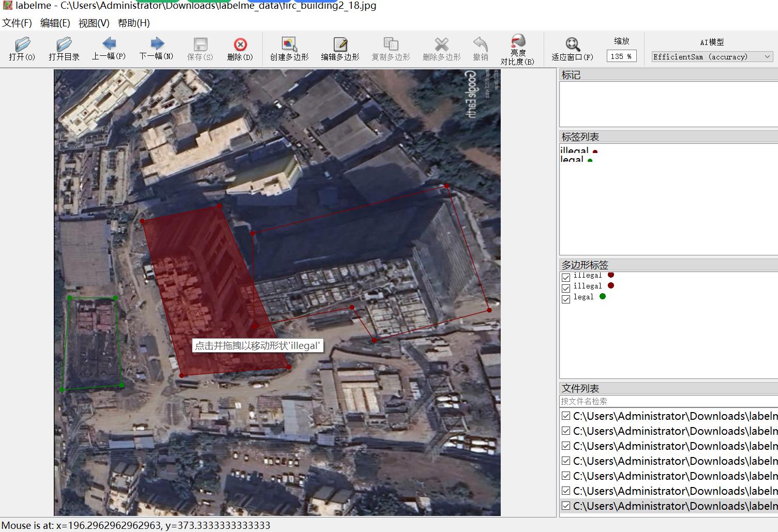The height and width of the screenshot is (532, 778).
Task: Open the 视图(V) View menu
Action: 94,23
